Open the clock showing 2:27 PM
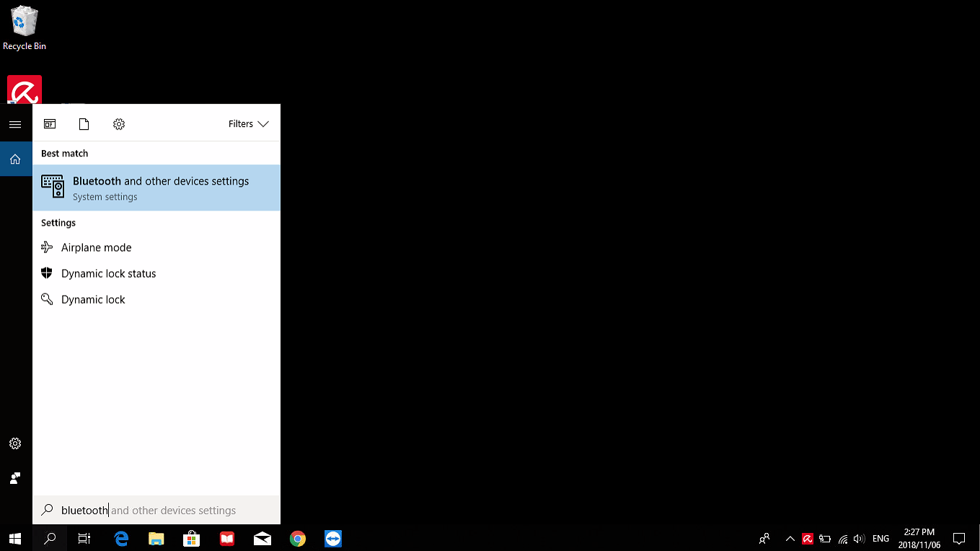 coord(918,538)
